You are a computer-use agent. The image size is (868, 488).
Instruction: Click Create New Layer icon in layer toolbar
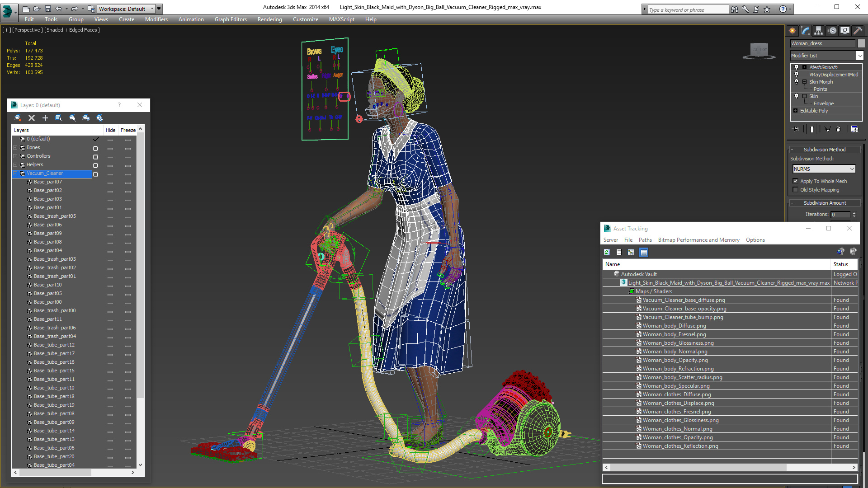[x=18, y=118]
